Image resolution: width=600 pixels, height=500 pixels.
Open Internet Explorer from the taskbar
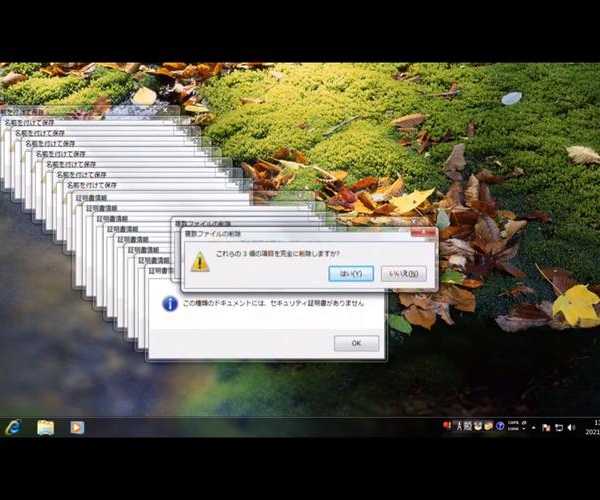(x=13, y=427)
